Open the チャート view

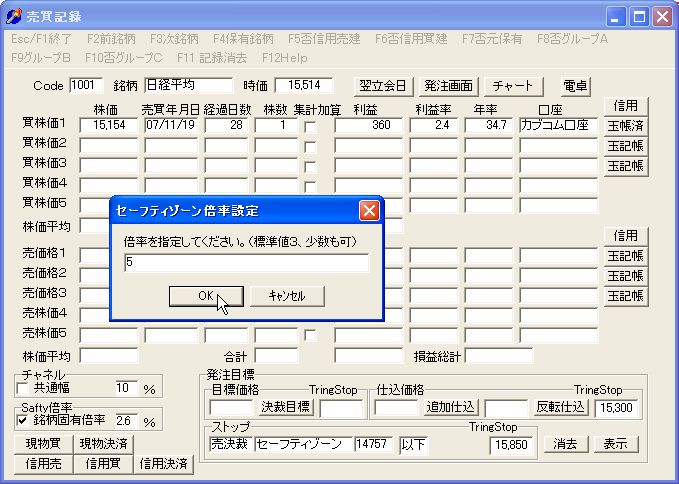point(513,86)
